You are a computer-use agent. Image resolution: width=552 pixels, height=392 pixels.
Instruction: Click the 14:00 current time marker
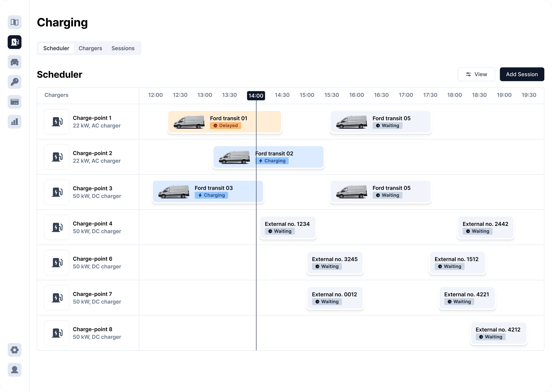tap(256, 96)
